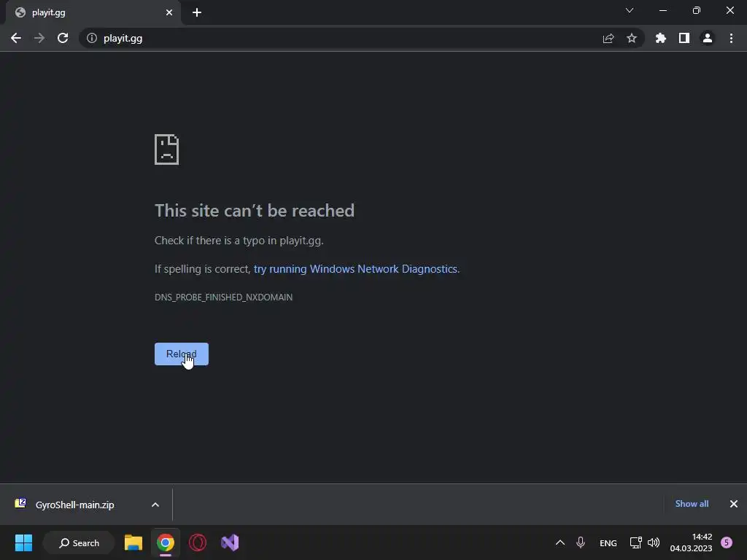Open the Extensions puzzle icon
The image size is (747, 560).
tap(661, 38)
